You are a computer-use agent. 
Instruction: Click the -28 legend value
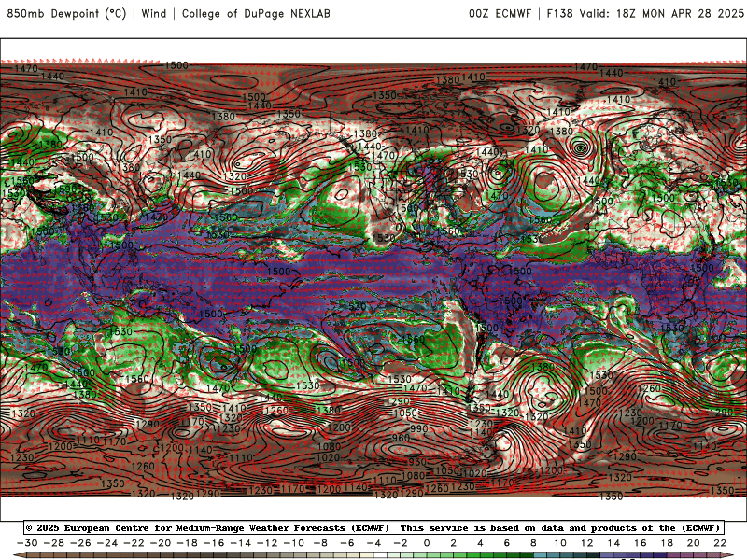(x=54, y=543)
